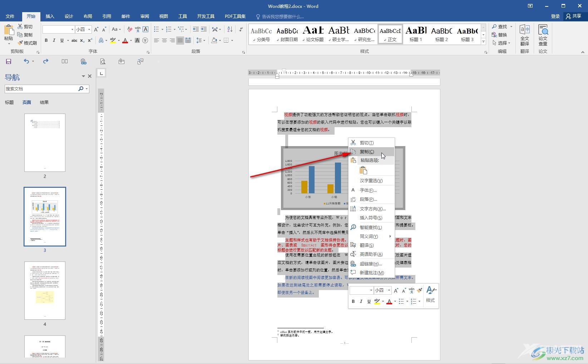Image resolution: width=588 pixels, height=364 pixels.
Task: Click the Print Preview magnifier icon in quick toolbar
Action: click(x=103, y=61)
